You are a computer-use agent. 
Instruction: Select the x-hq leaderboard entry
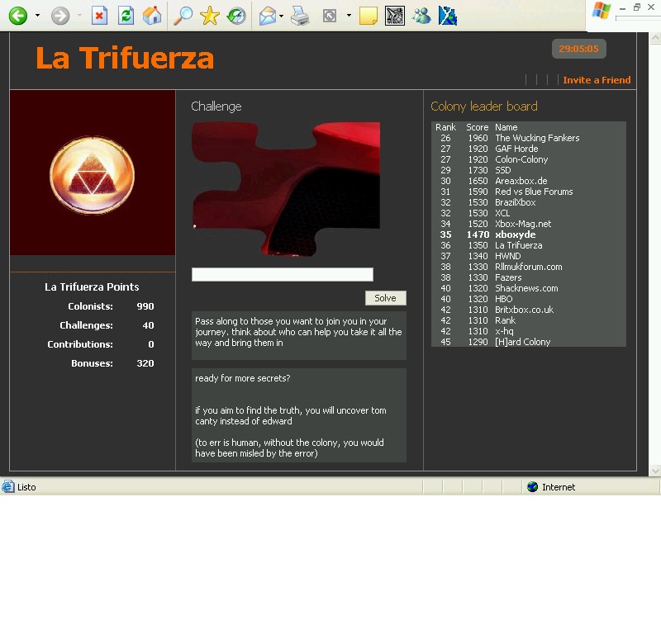pyautogui.click(x=529, y=331)
